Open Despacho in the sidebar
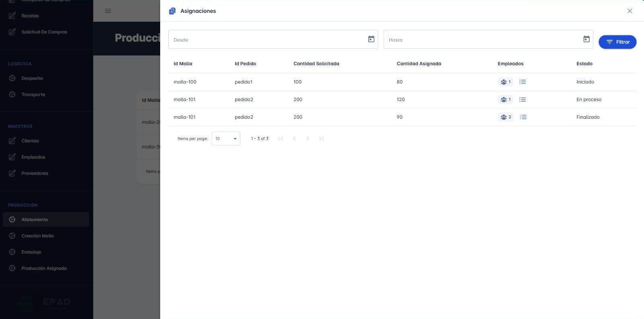 click(x=32, y=78)
